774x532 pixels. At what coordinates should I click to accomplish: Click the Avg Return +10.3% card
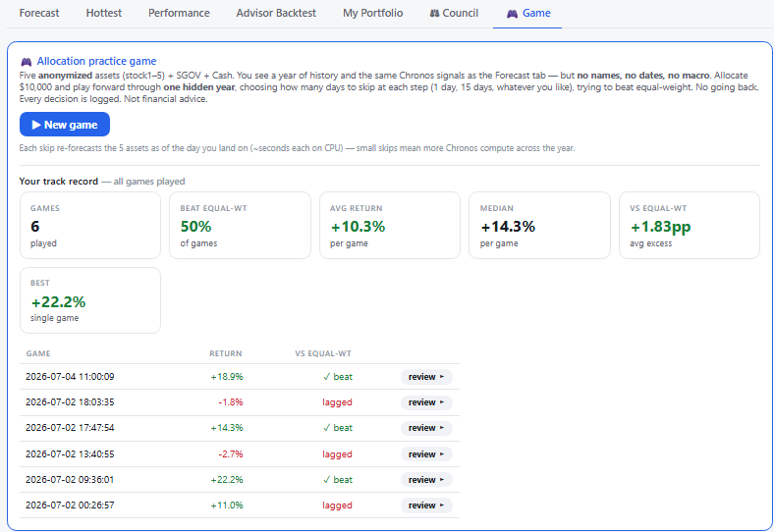pos(390,226)
